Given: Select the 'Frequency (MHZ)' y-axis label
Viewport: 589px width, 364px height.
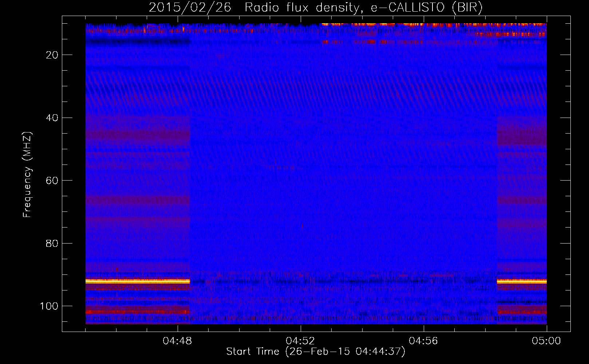Looking at the screenshot, I should pyautogui.click(x=27, y=175).
